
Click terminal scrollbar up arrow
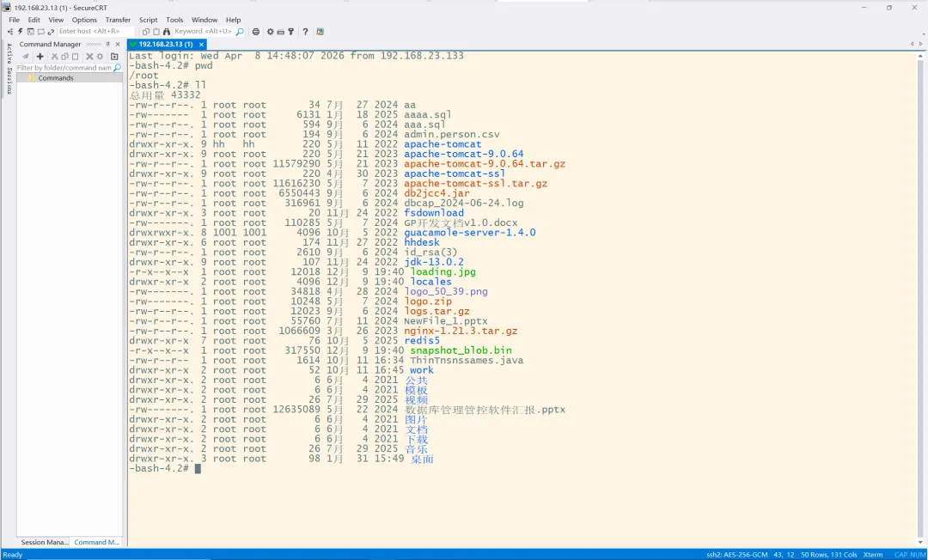coord(920,56)
